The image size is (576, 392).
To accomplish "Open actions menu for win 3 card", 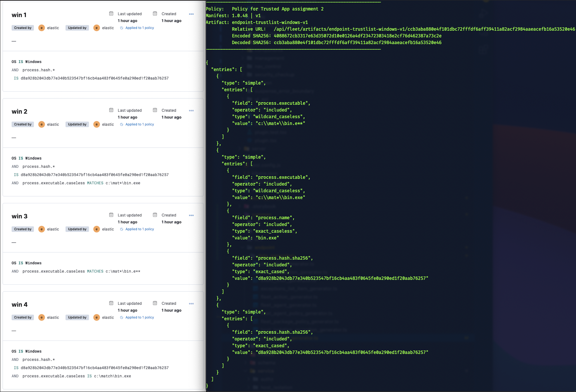I will click(x=191, y=215).
